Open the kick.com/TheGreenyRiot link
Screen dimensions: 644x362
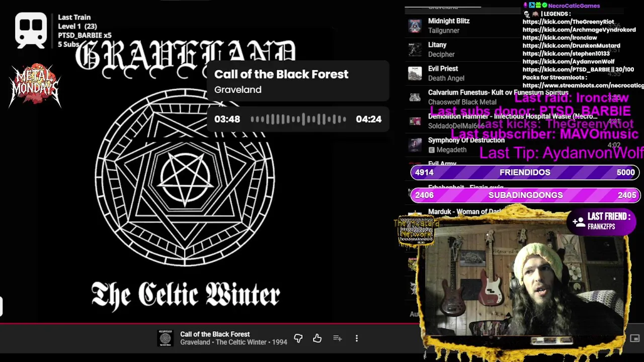[568, 22]
